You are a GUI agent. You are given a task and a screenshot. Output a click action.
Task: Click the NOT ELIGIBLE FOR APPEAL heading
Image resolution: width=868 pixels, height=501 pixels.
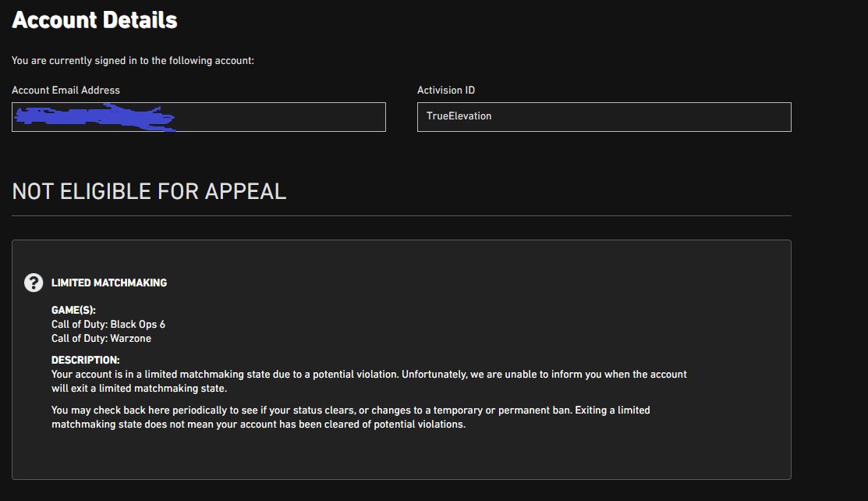click(x=149, y=191)
